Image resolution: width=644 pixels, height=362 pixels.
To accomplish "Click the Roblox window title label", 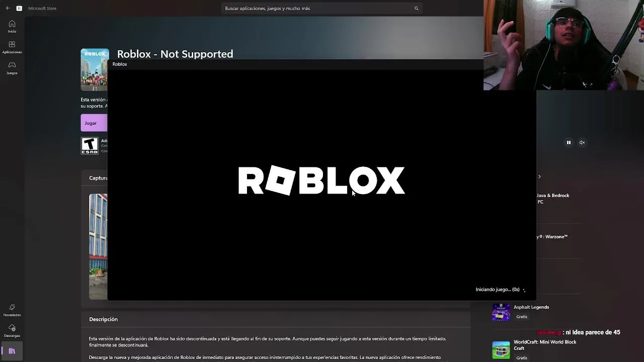I will point(120,64).
